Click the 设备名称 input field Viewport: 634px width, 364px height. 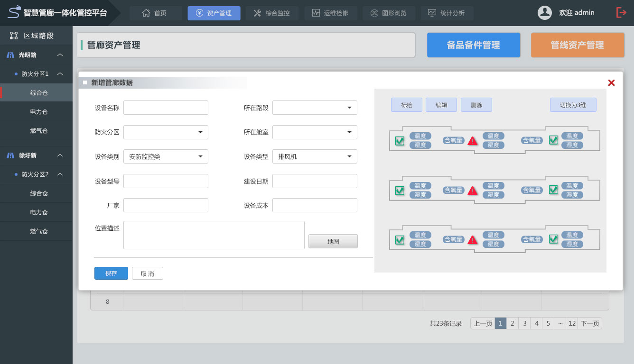[x=166, y=108]
